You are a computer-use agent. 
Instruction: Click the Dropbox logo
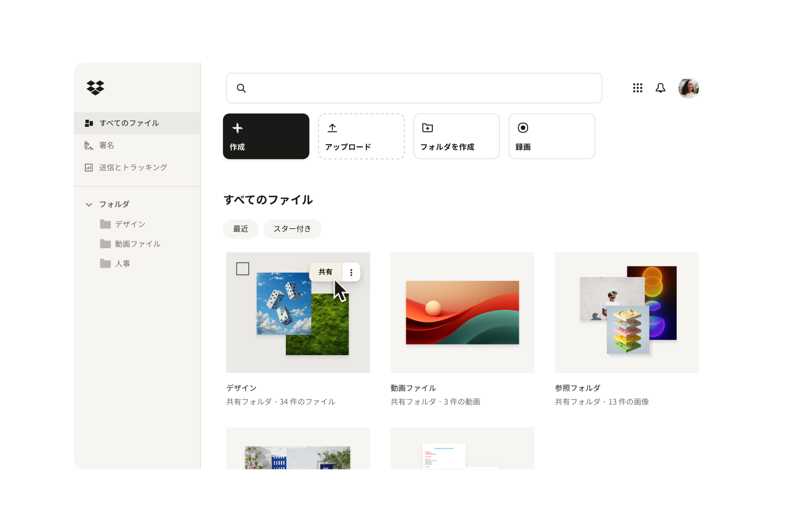point(95,88)
